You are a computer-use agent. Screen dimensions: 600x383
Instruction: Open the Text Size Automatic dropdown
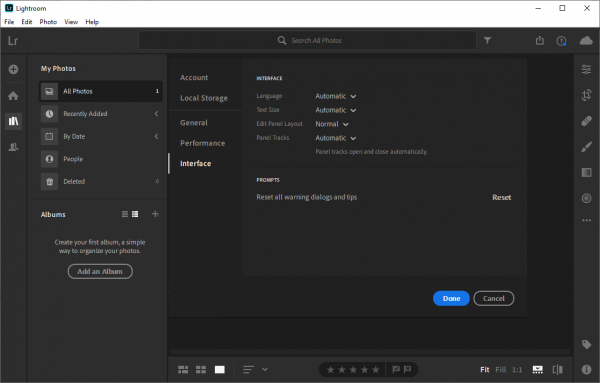tap(336, 110)
